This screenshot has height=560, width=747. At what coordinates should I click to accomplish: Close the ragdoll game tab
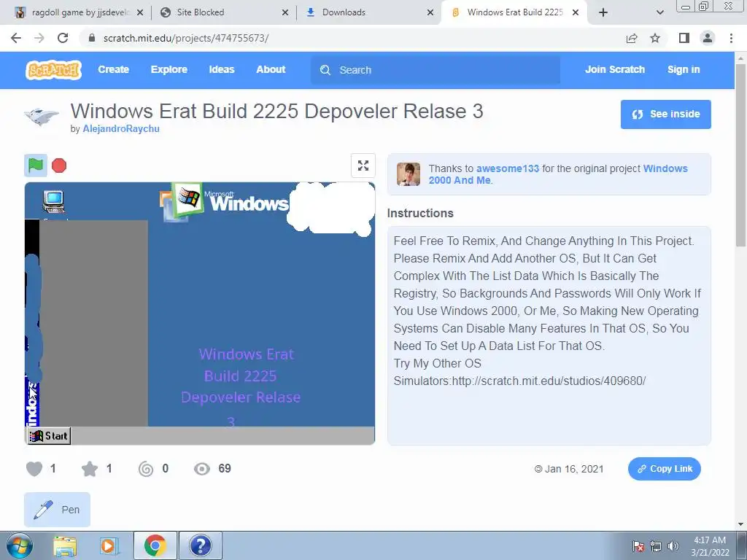[x=140, y=13]
